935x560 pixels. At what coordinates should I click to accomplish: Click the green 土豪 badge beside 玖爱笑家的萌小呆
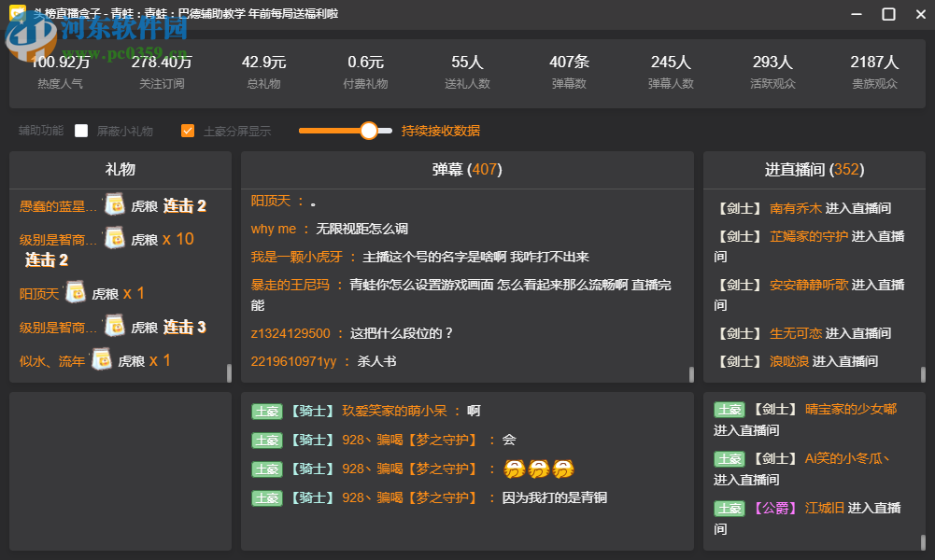tap(266, 410)
